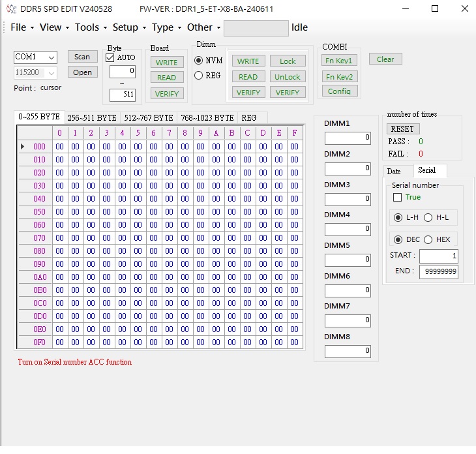The height and width of the screenshot is (454, 476).
Task: Click the DDR5 SPD EDIT app icon
Action: (x=11, y=9)
